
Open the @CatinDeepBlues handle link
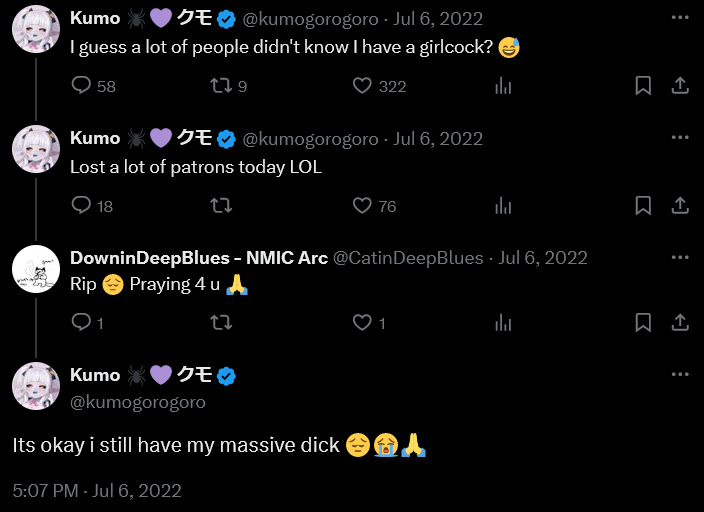pos(408,258)
